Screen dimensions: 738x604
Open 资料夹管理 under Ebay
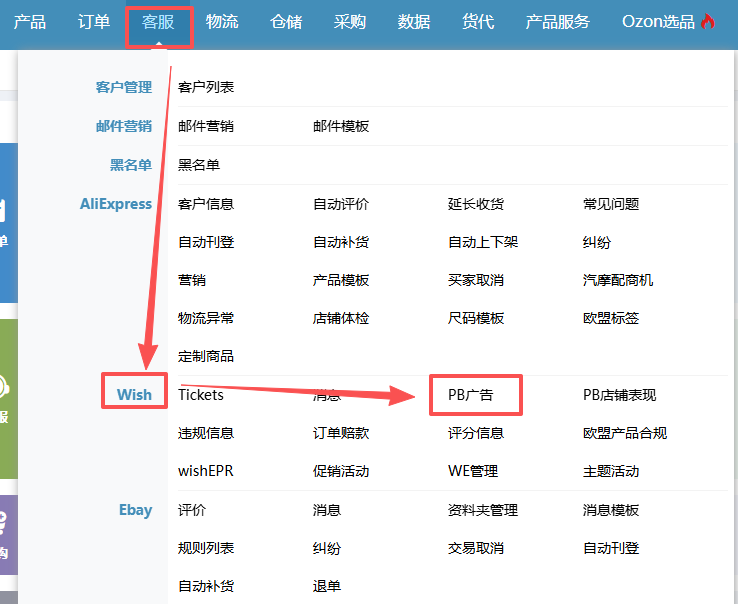483,510
